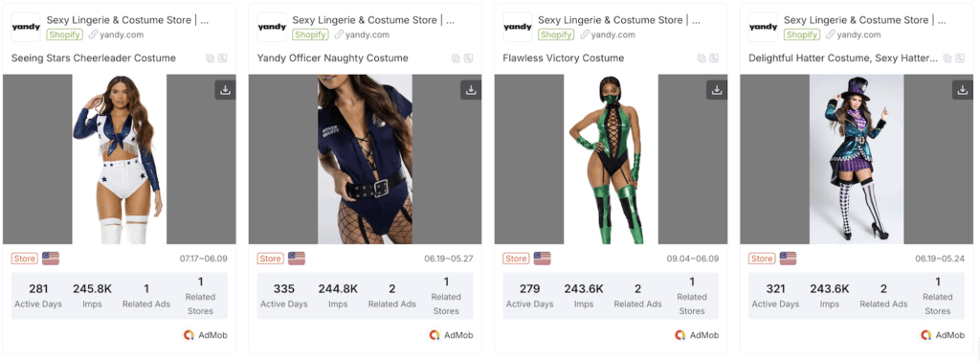
Task: Search by image for Yandy Officer Naughty Costume
Action: tap(469, 58)
